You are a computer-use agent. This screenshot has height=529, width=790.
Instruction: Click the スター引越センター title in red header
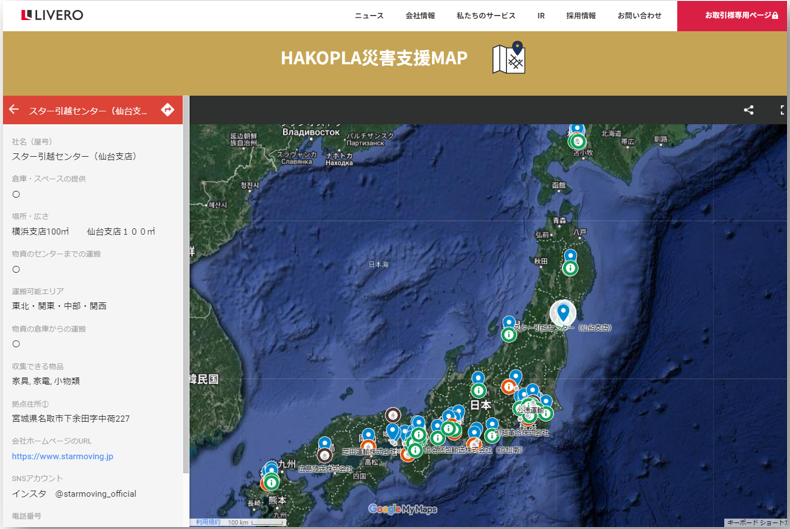pyautogui.click(x=88, y=111)
